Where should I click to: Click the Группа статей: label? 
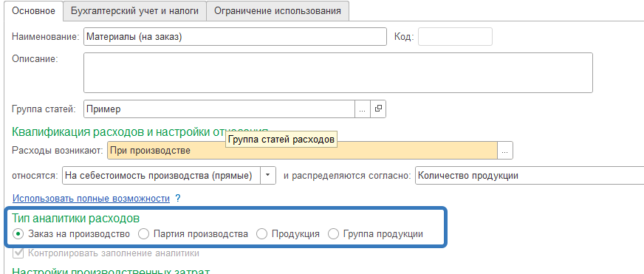(44, 109)
